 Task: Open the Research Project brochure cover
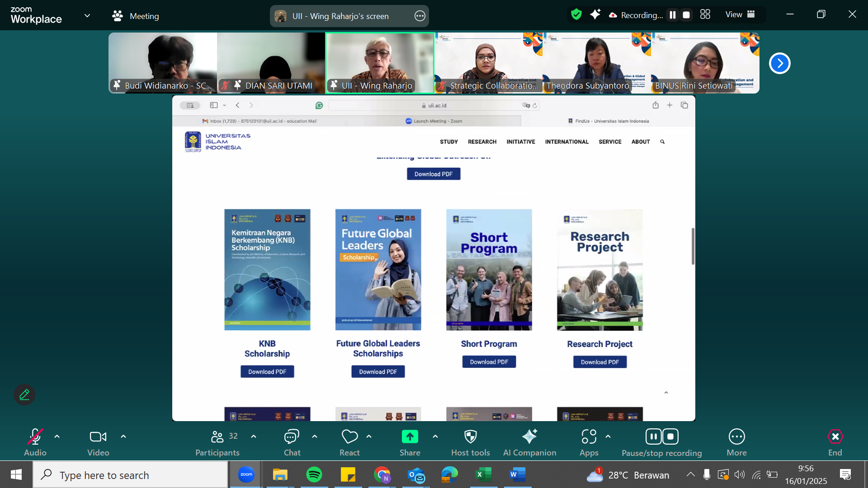(x=600, y=270)
